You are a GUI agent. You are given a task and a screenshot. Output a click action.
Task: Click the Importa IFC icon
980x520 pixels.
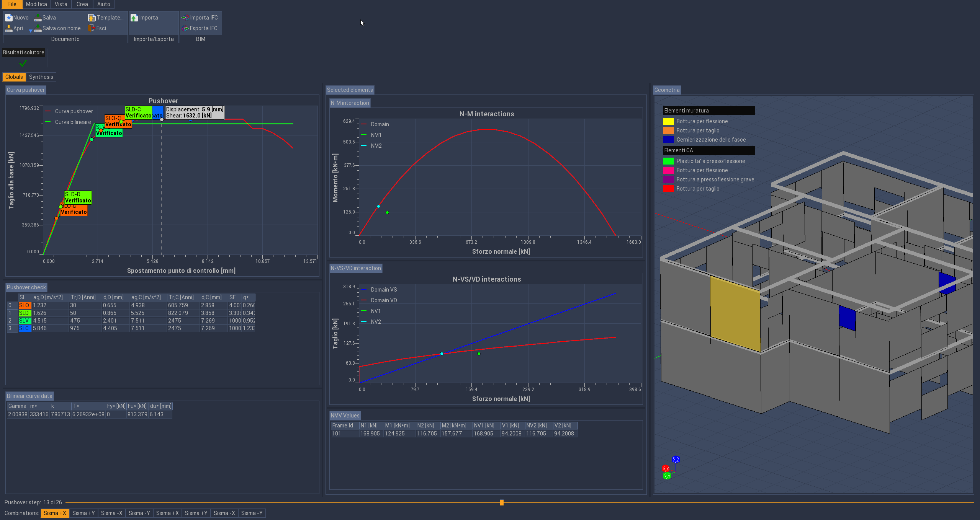pyautogui.click(x=185, y=18)
